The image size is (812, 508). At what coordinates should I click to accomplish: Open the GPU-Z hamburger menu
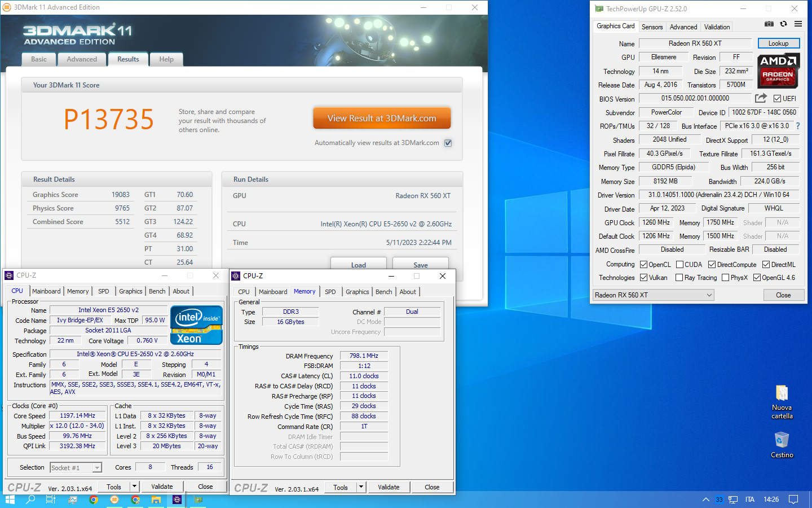click(798, 24)
